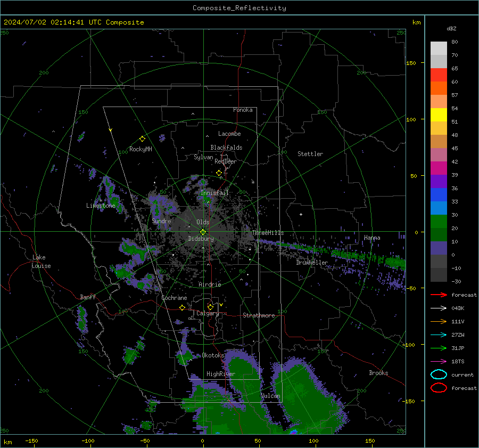Click the Calgary city label

point(208,313)
